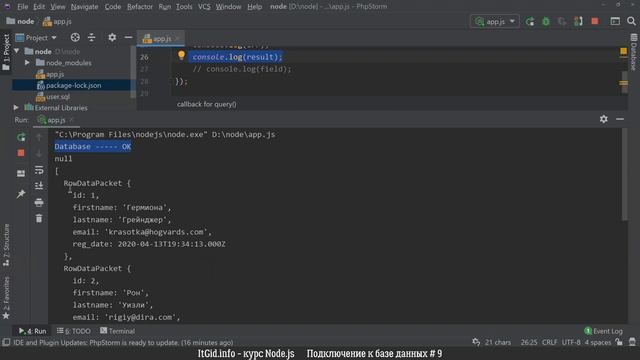640x360 pixels.
Task: Select user.sql in project tree
Action: click(53, 97)
